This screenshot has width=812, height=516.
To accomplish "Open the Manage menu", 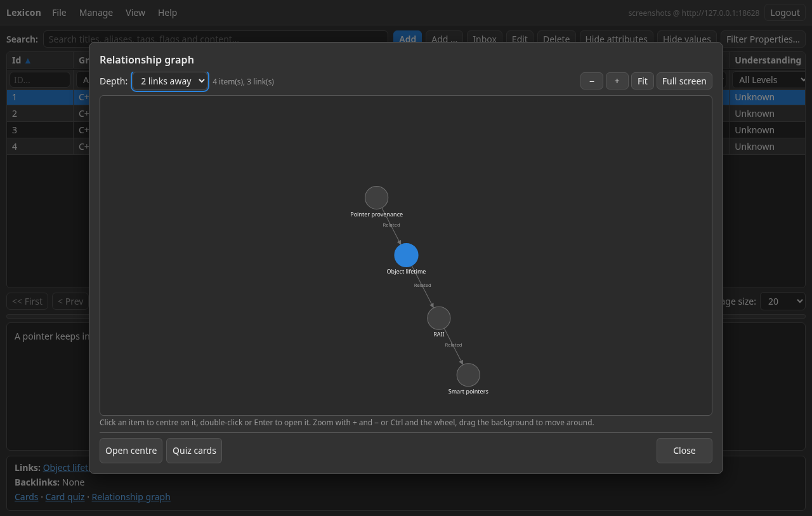I will (96, 13).
